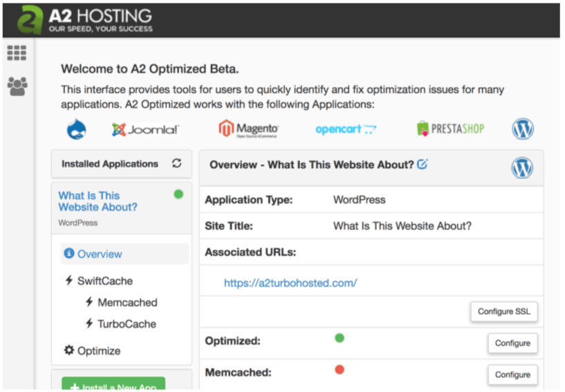Click the WordPress label under site name
Viewport: 565px width, 392px height.
(x=78, y=223)
